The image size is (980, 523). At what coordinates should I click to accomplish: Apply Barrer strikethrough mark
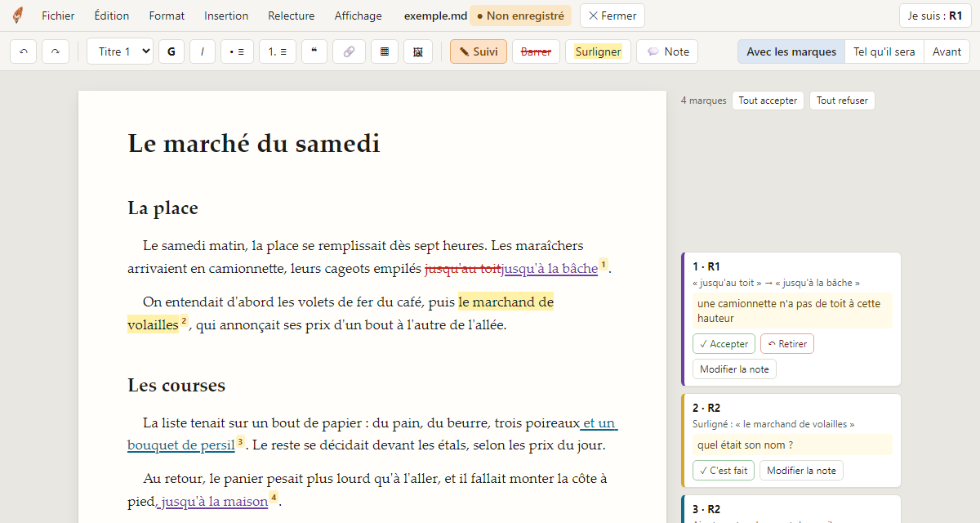[536, 51]
